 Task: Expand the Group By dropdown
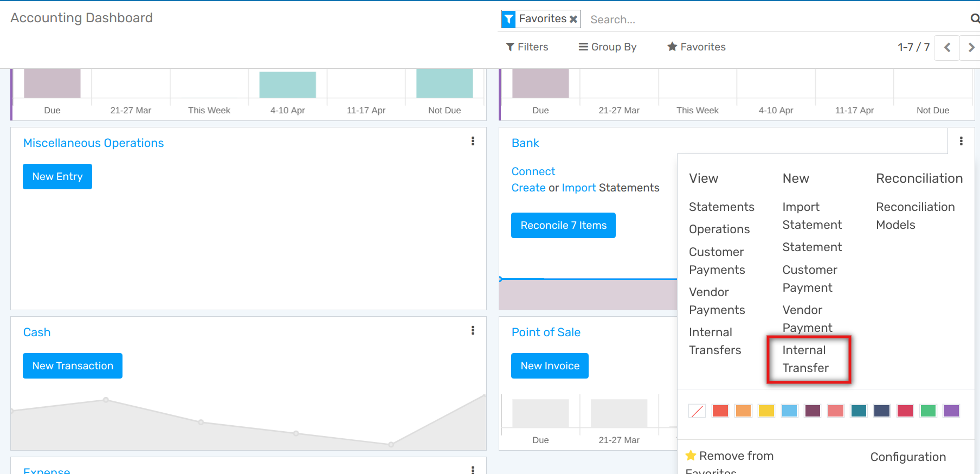coord(608,47)
